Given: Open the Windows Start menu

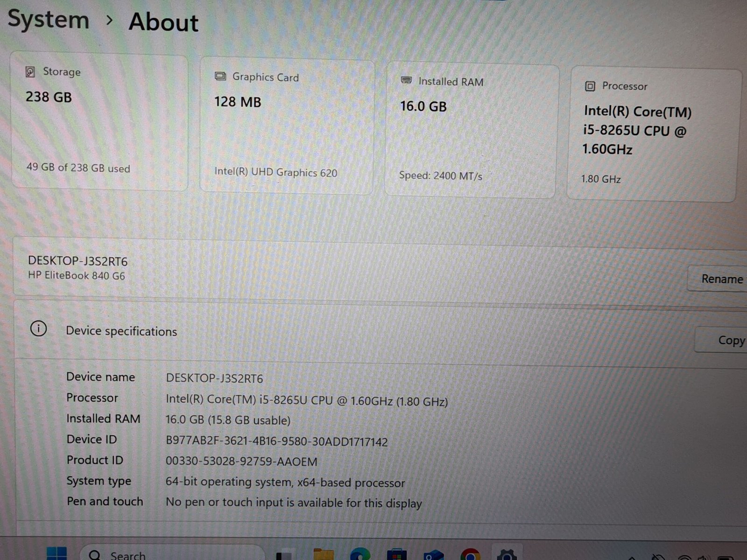Looking at the screenshot, I should [56, 554].
